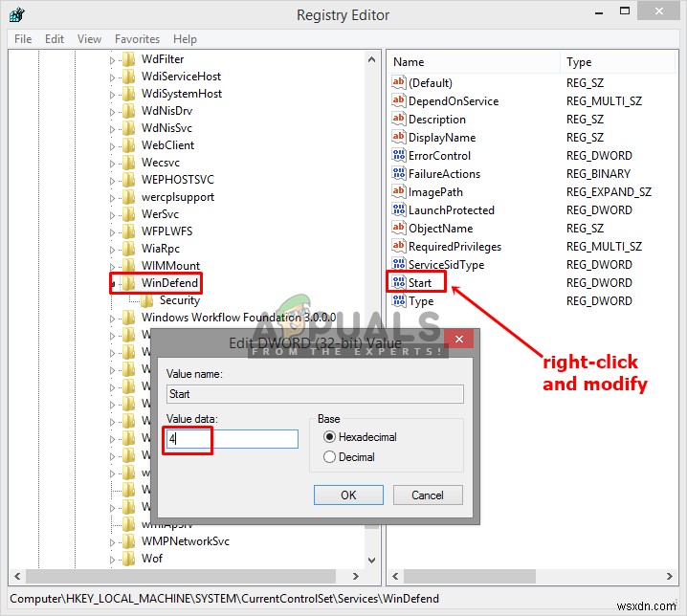Expand the WFPLWFS key
The image size is (687, 616).
click(112, 232)
